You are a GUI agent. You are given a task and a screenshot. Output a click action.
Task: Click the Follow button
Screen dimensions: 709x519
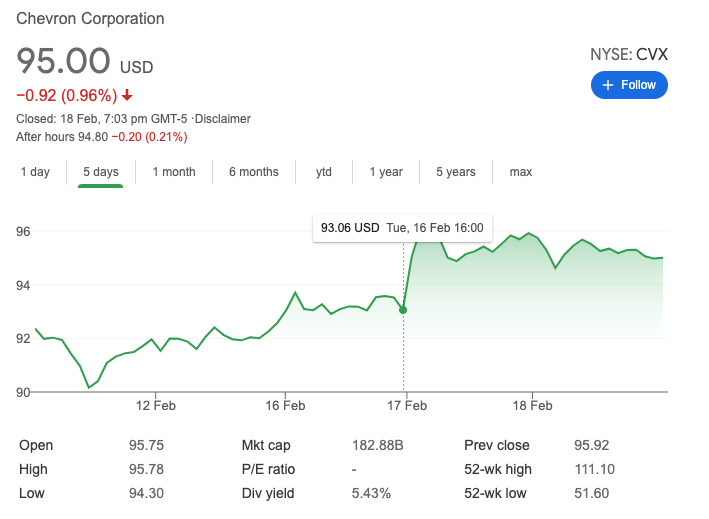tap(629, 85)
